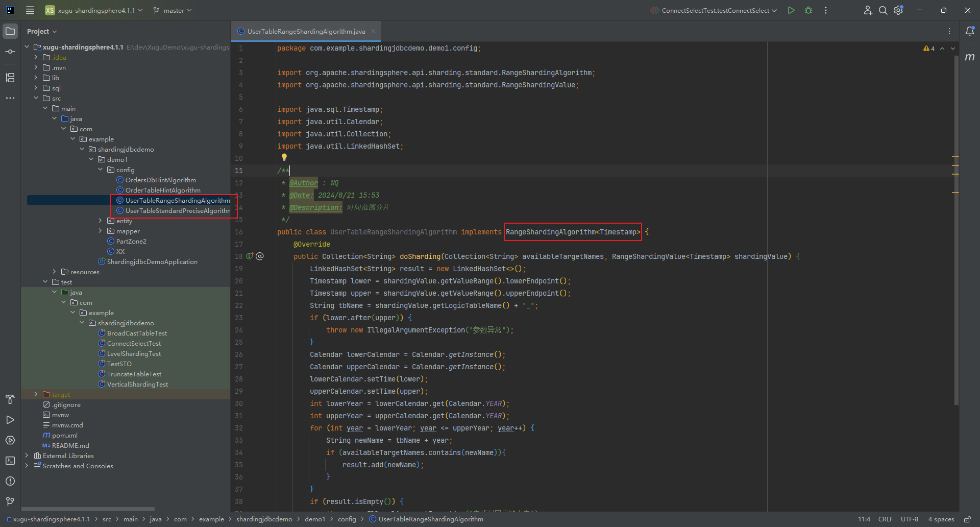Open the Structure tool window
Viewport: 980px width, 527px height.
click(10, 78)
